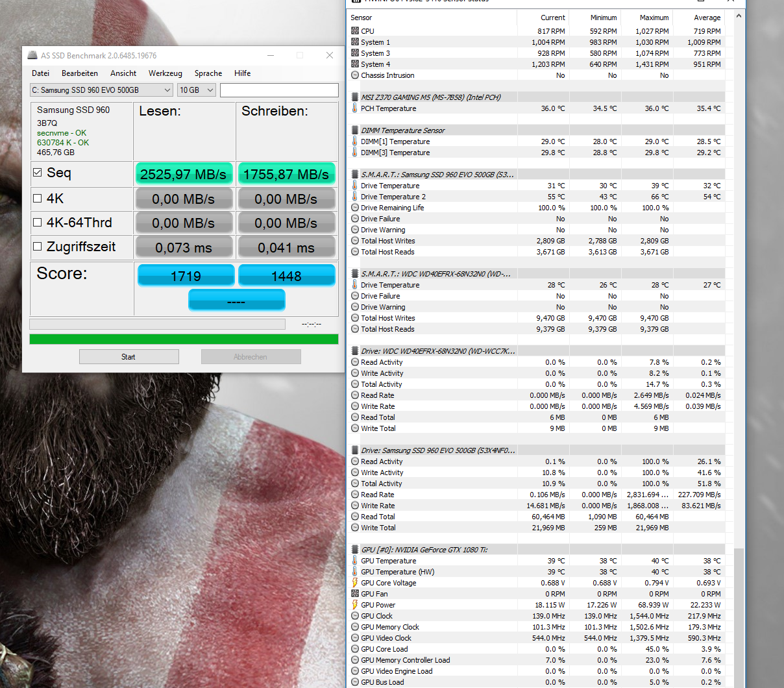This screenshot has height=688, width=784.
Task: Click the Drive Temperature 2 thermometer icon
Action: pos(355,196)
